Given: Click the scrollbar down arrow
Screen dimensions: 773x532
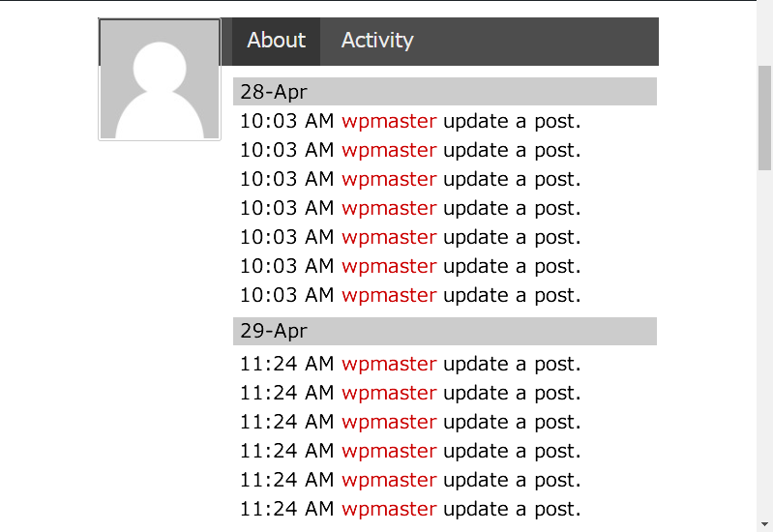Looking at the screenshot, I should 764,524.
